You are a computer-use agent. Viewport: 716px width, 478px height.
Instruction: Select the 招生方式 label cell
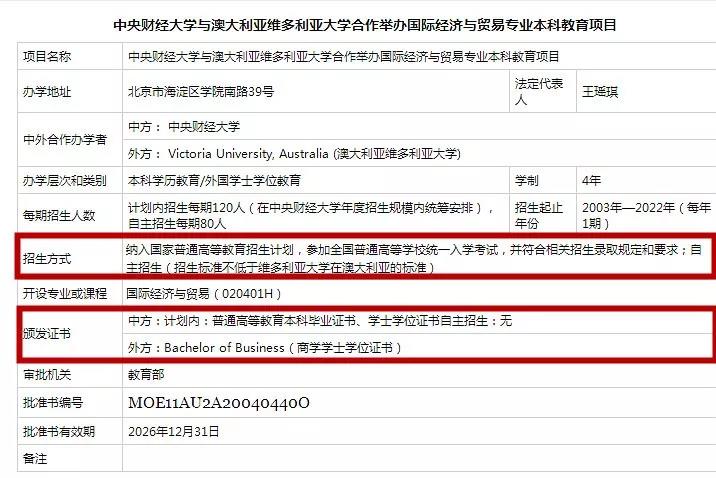(70, 258)
